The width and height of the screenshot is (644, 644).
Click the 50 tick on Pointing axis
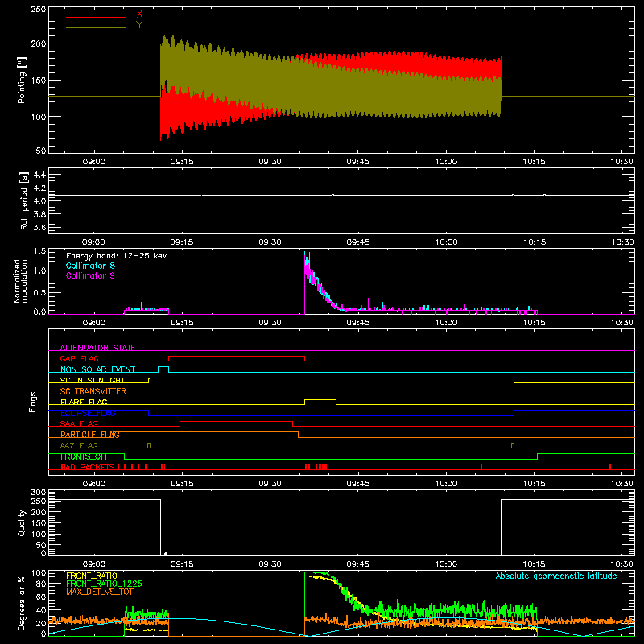[x=41, y=151]
